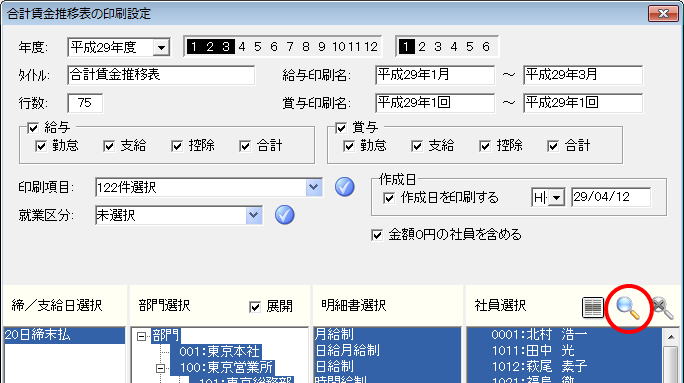Select bonus number 3 in bonus selector
The image size is (684, 383).
(438, 47)
